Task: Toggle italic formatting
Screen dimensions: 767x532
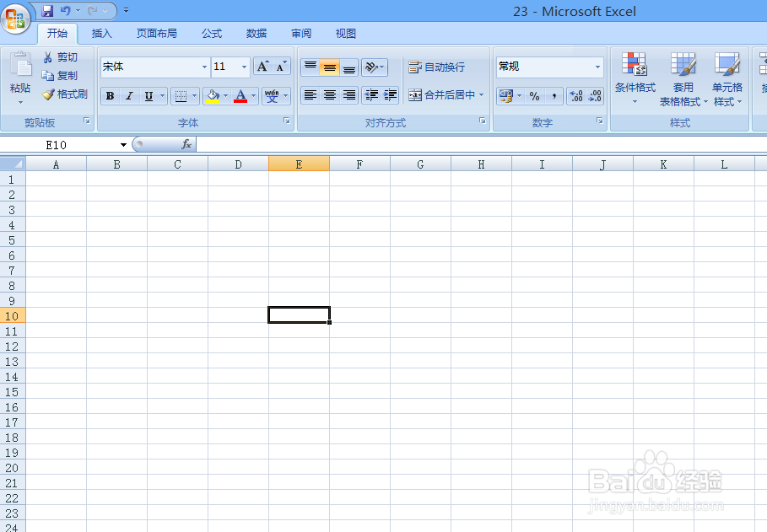Action: pyautogui.click(x=129, y=96)
